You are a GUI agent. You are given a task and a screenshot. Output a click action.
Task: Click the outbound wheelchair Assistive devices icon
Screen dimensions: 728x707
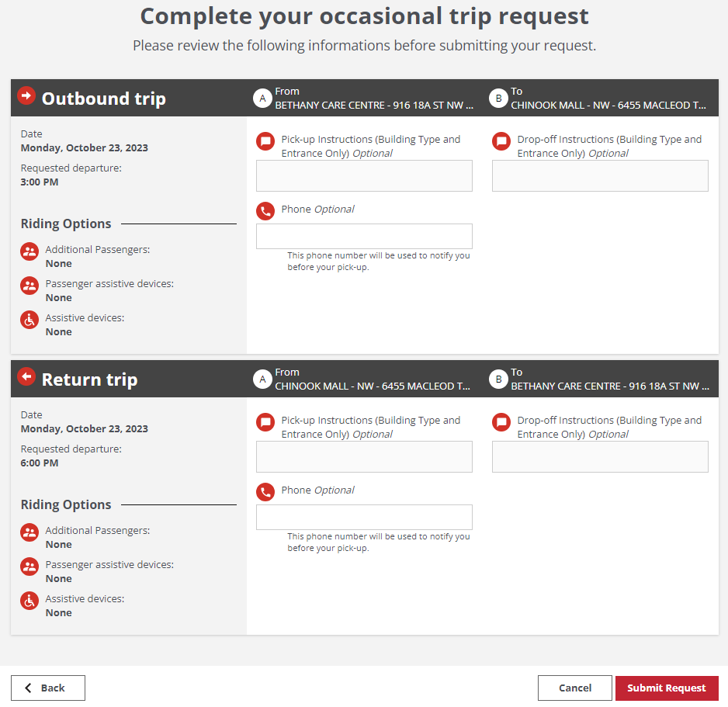click(x=29, y=320)
